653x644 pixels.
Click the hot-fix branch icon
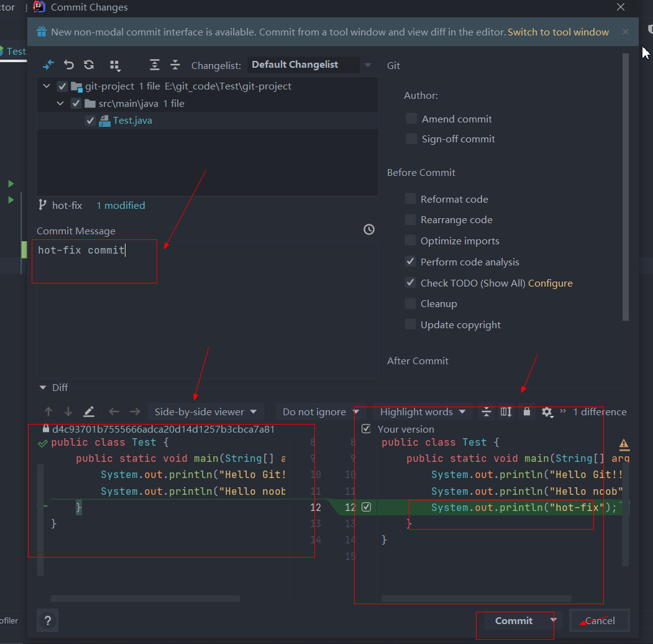[42, 205]
